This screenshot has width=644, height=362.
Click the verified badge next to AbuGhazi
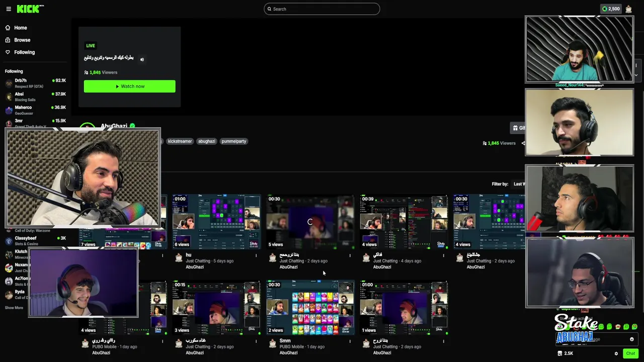point(132,126)
